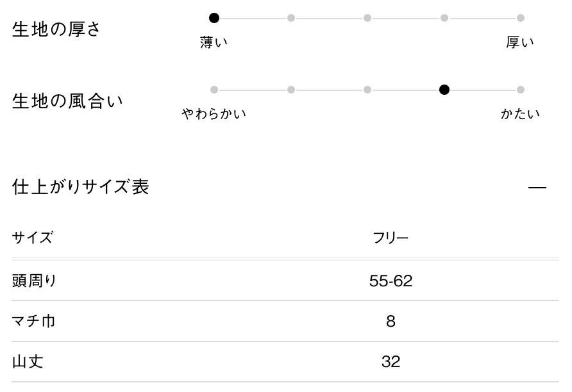
Task: Click the かたい label
Action: [520, 115]
